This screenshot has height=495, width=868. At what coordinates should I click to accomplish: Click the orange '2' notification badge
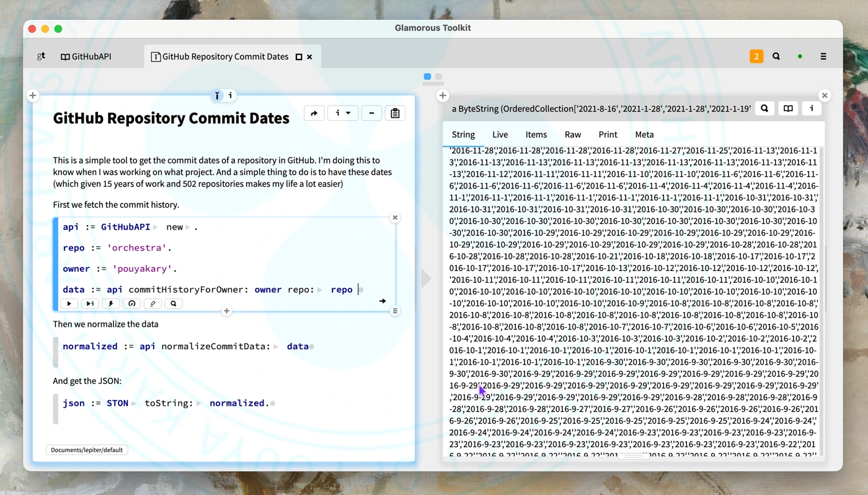pos(756,56)
